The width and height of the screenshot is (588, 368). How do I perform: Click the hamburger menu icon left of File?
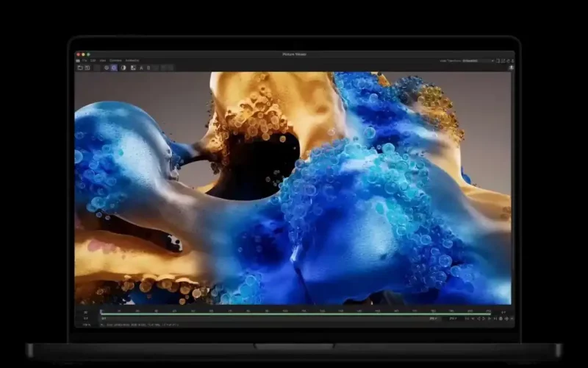pyautogui.click(x=78, y=60)
